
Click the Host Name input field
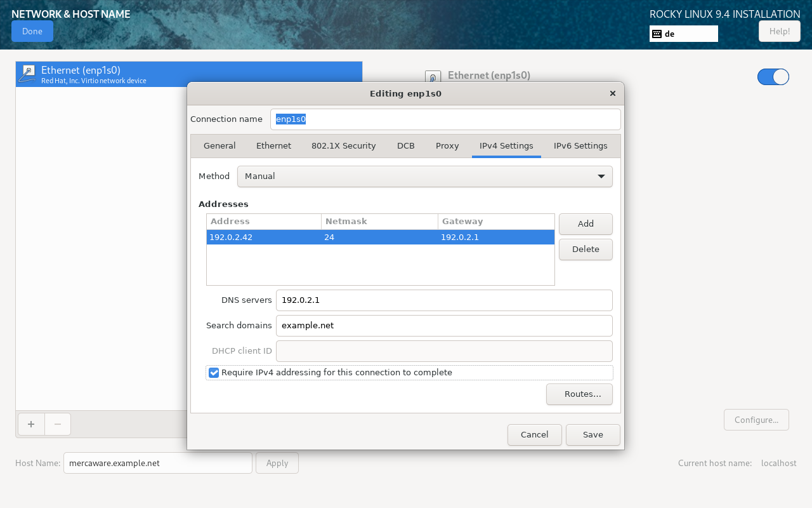pos(158,463)
